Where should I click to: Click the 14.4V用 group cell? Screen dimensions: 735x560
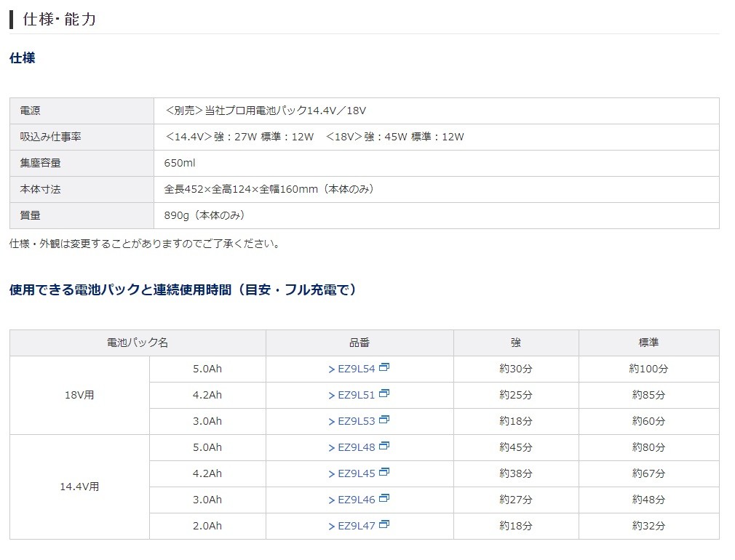coord(79,487)
